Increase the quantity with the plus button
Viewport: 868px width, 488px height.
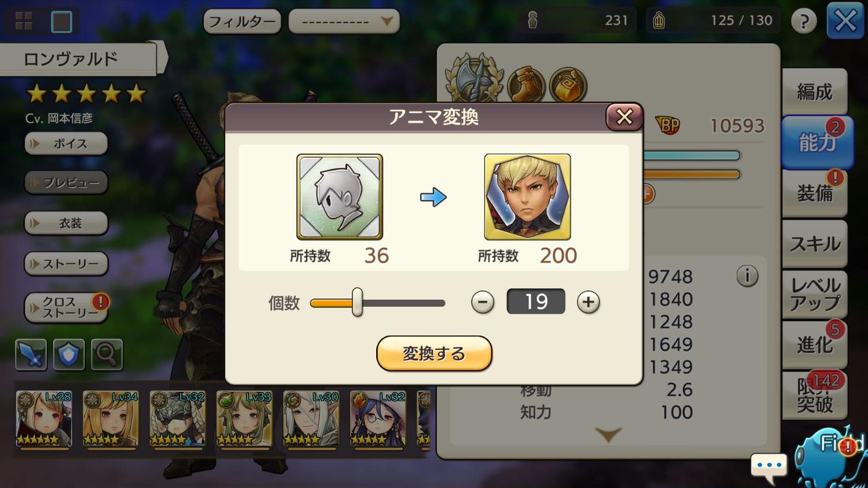click(589, 302)
